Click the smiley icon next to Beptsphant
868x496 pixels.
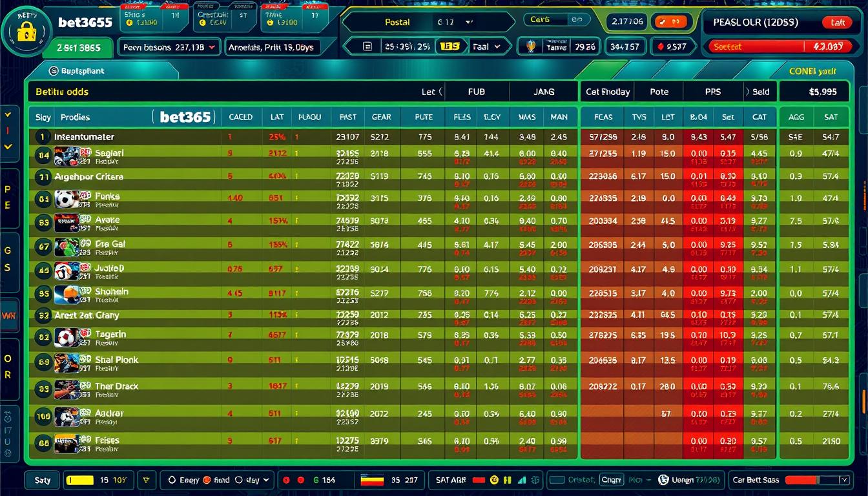coord(53,70)
